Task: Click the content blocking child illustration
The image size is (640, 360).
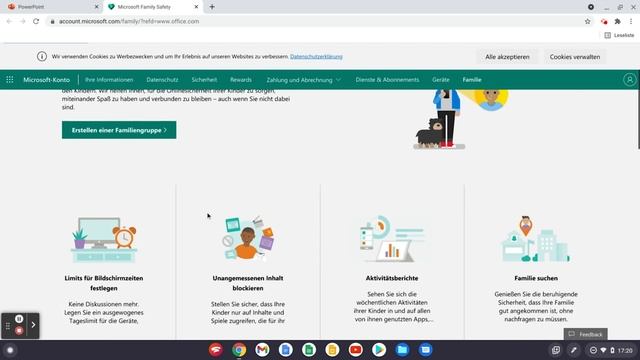Action: click(248, 238)
